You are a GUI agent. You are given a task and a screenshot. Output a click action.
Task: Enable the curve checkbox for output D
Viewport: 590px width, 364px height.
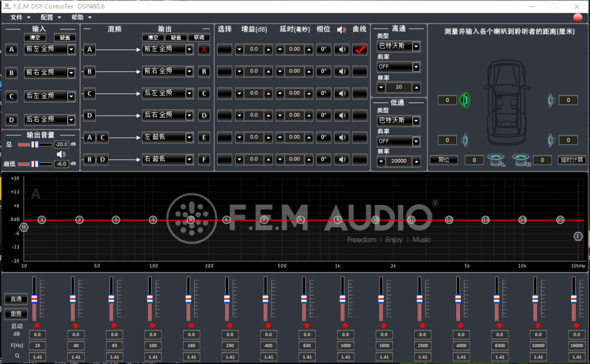click(x=360, y=115)
